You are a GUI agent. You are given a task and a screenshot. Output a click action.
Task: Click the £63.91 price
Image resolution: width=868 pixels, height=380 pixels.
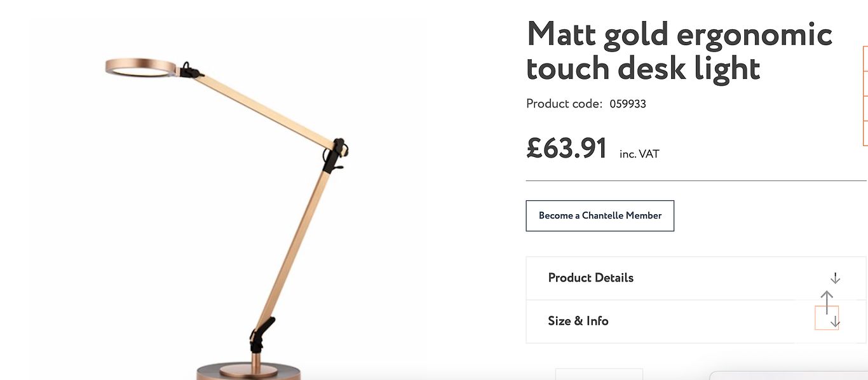(567, 148)
